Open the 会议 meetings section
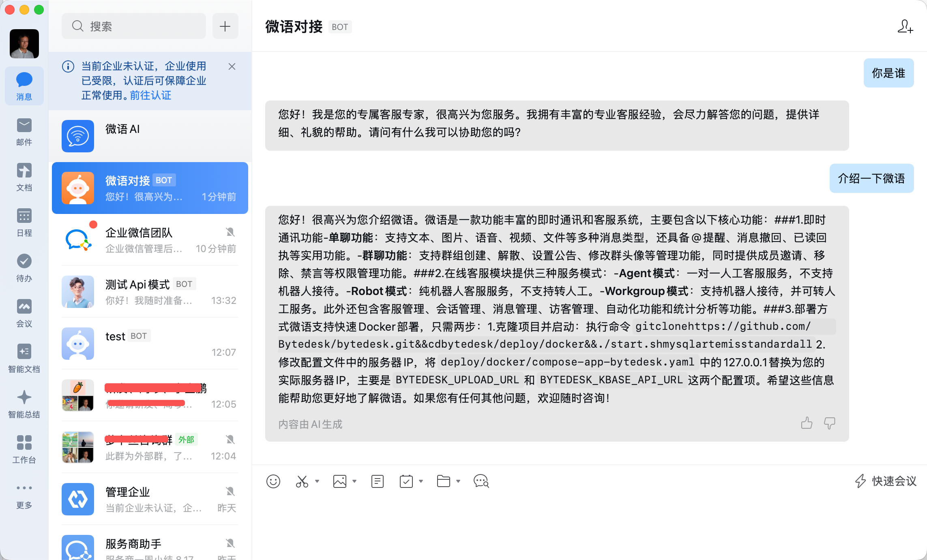The width and height of the screenshot is (927, 560). point(24,313)
